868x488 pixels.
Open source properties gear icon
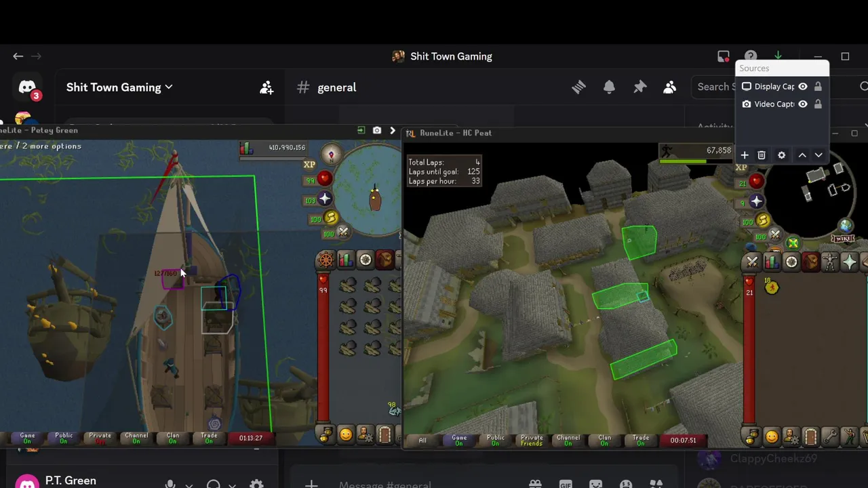[x=781, y=155]
